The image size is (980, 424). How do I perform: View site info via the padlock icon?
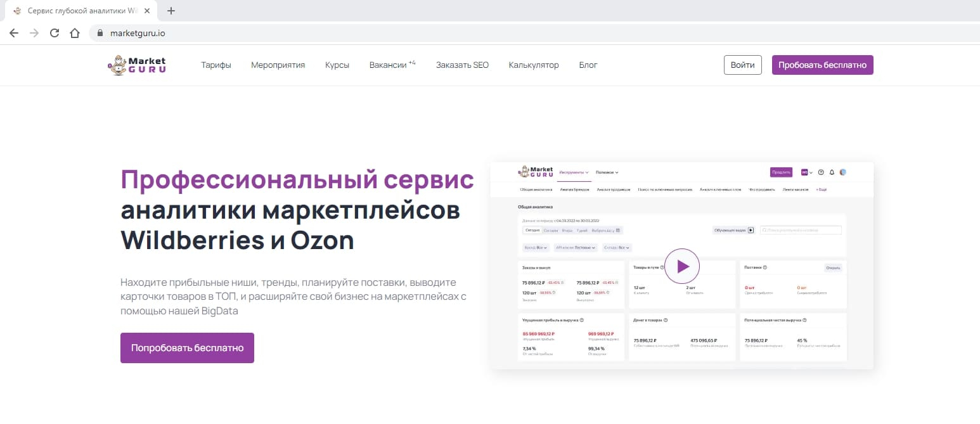100,33
